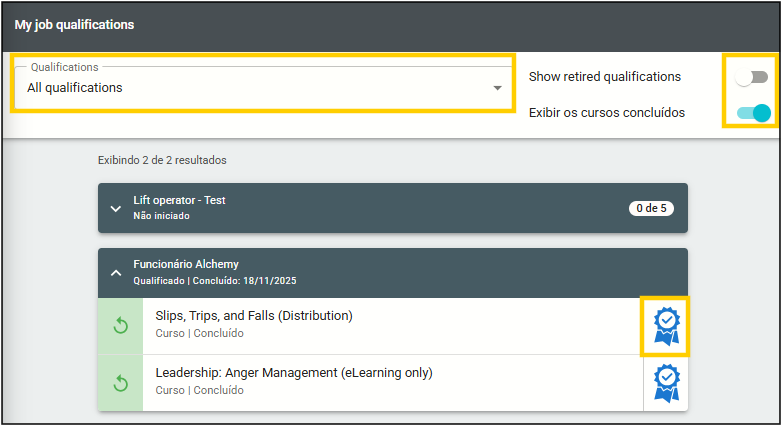Open the Leadership: Anger Management course title
Screen dimensions: 781x425
pos(293,373)
